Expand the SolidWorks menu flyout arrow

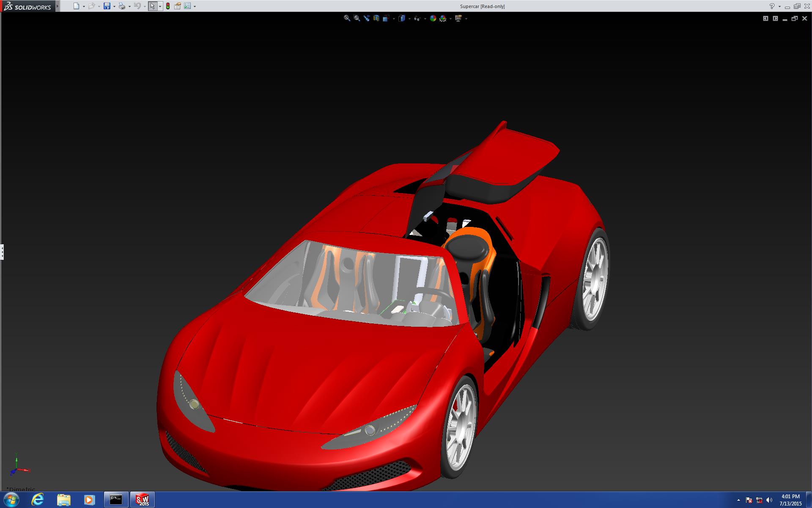point(58,6)
